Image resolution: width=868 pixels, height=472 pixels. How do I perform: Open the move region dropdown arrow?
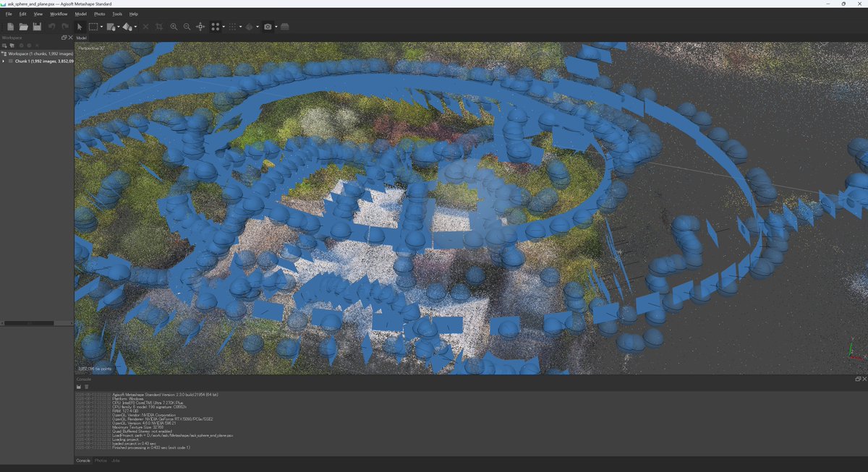pos(119,27)
